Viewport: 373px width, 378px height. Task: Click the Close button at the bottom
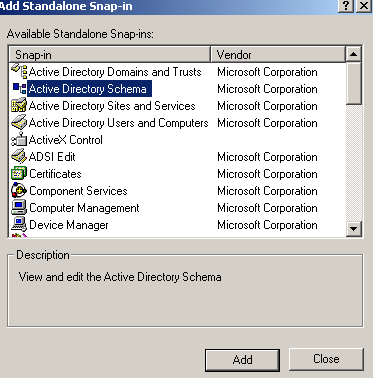point(326,359)
